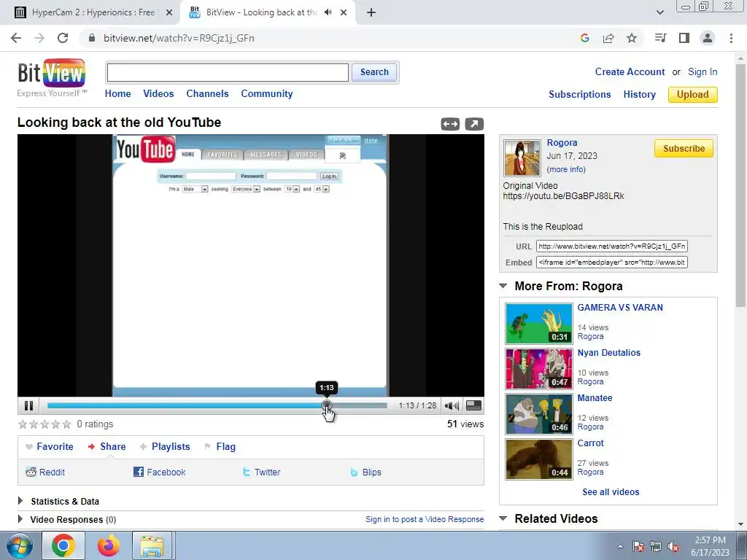This screenshot has height=560, width=747.
Task: Open the Windows Start menu
Action: (20, 545)
